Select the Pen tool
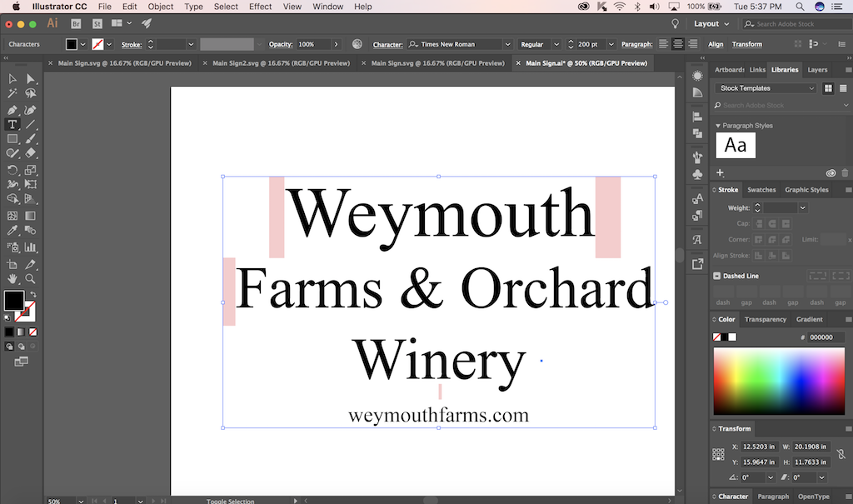 pos(12,111)
